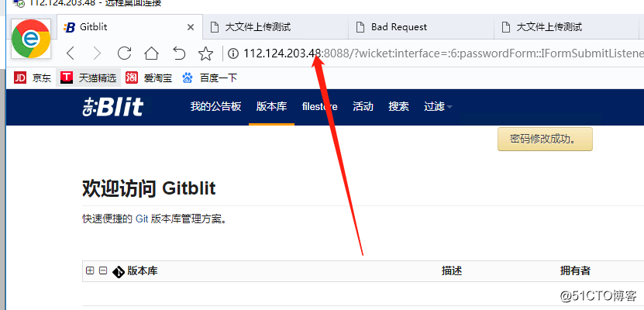Reload the page with refresh icon
644x310 pixels.
124,53
